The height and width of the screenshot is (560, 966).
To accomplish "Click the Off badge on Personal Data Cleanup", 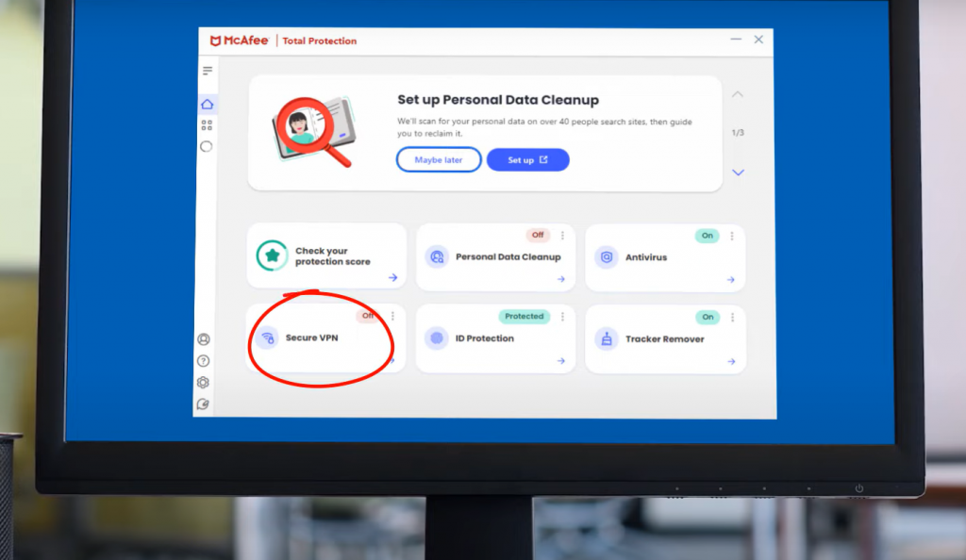I will point(538,235).
